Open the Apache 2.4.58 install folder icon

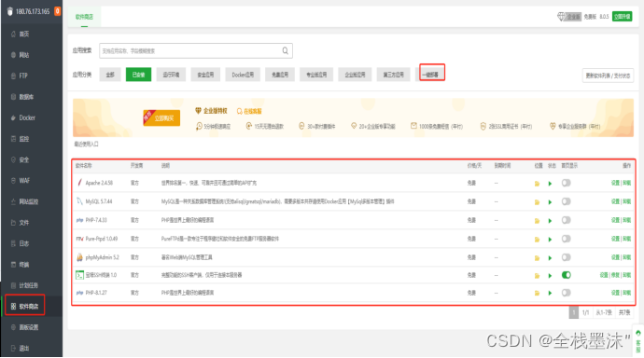coord(537,184)
